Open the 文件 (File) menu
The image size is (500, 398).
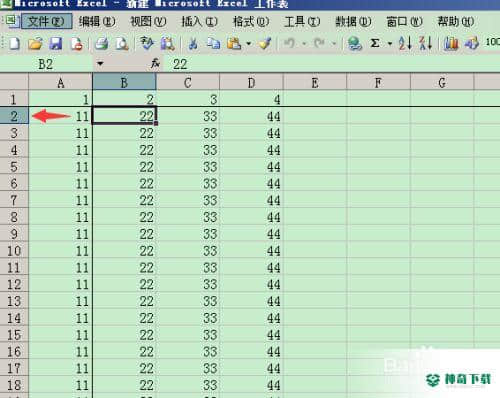click(x=47, y=21)
